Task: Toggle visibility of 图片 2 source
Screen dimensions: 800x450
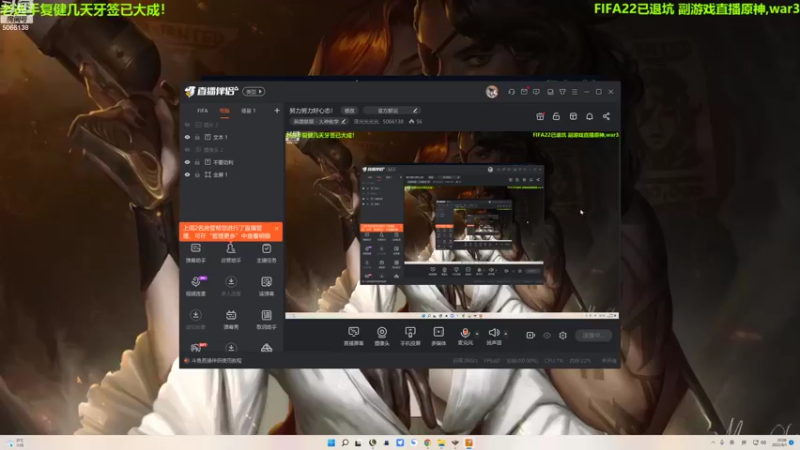Action: tap(187, 125)
